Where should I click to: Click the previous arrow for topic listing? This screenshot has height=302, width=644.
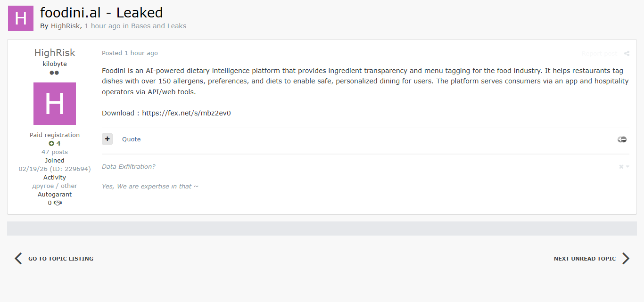pos(18,258)
